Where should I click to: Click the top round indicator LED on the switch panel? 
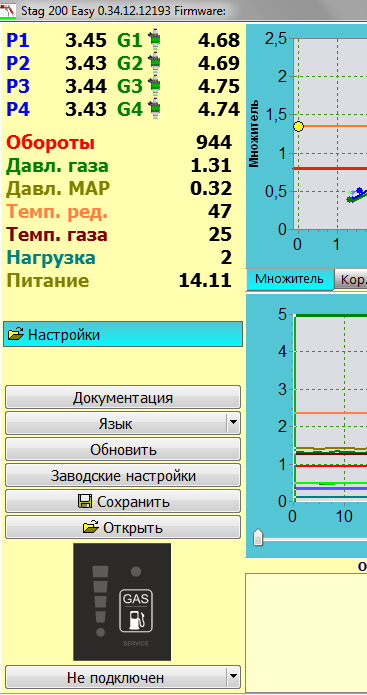[136, 571]
